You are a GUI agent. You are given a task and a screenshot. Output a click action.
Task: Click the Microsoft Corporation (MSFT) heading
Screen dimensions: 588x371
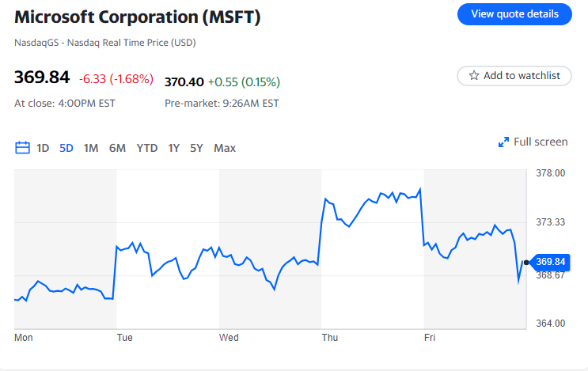click(x=138, y=17)
